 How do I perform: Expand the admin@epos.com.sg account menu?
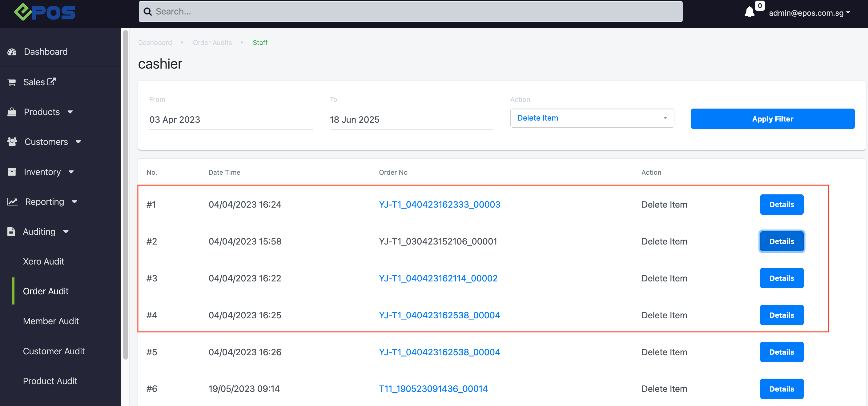click(809, 13)
